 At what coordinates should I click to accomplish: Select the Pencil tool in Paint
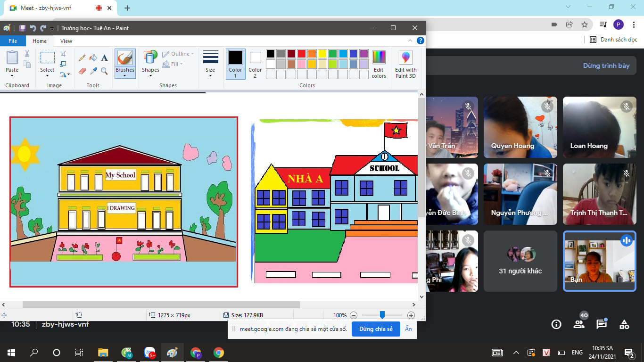[x=82, y=58]
